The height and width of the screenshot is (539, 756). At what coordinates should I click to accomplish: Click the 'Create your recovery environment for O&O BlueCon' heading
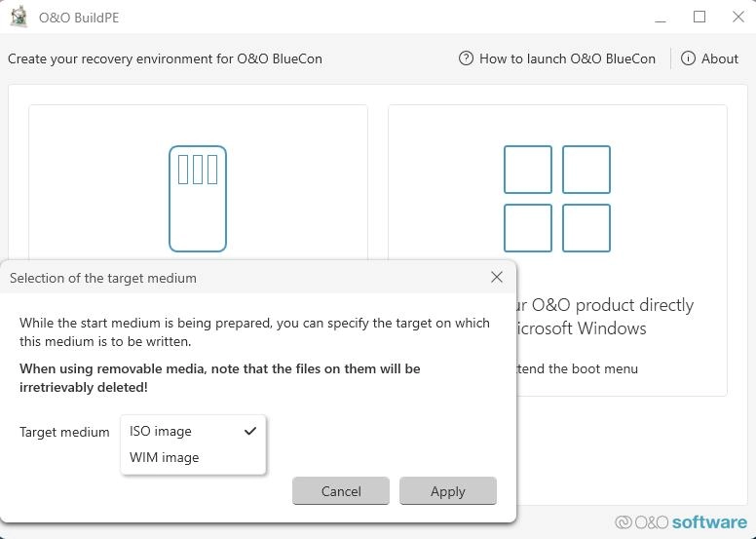tap(165, 58)
